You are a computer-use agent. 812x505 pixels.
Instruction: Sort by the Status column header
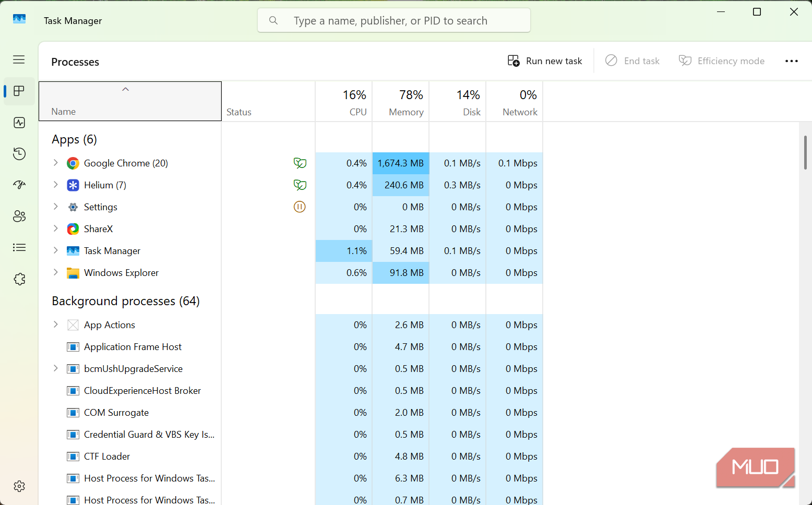coord(268,101)
